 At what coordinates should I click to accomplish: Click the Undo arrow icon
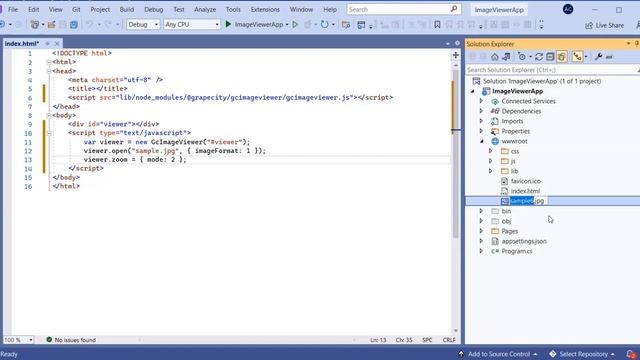pyautogui.click(x=89, y=25)
